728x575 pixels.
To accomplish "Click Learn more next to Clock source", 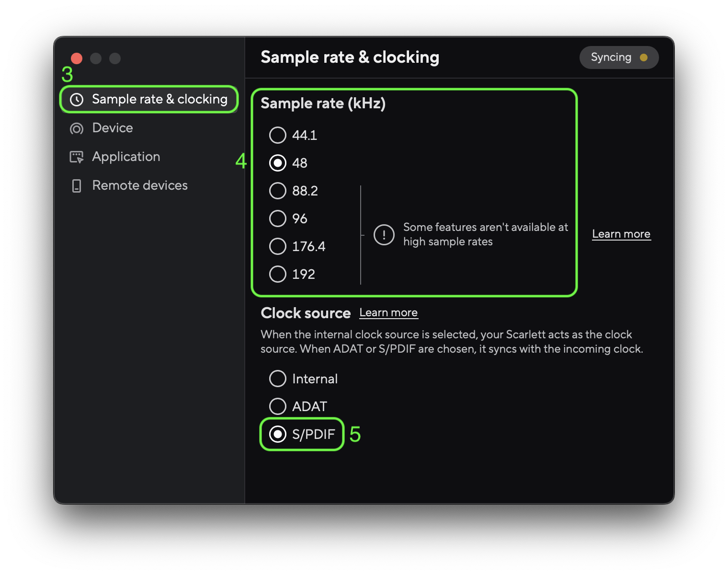I will click(x=388, y=312).
